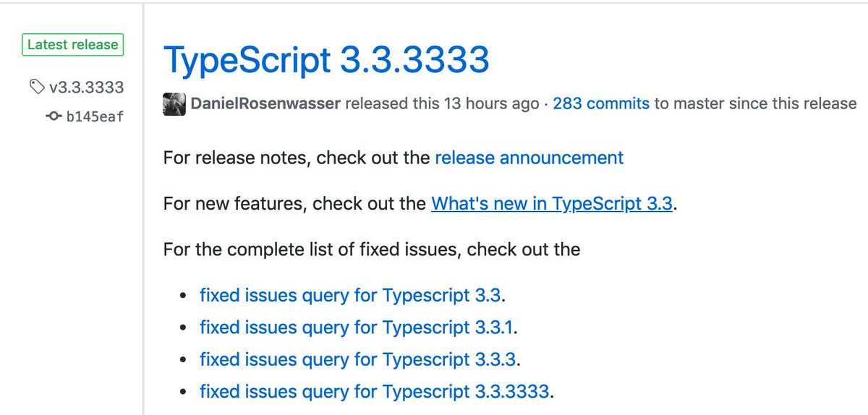Image resolution: width=868 pixels, height=415 pixels.
Task: Click the commit icon beside b145eaf
Action: (54, 116)
